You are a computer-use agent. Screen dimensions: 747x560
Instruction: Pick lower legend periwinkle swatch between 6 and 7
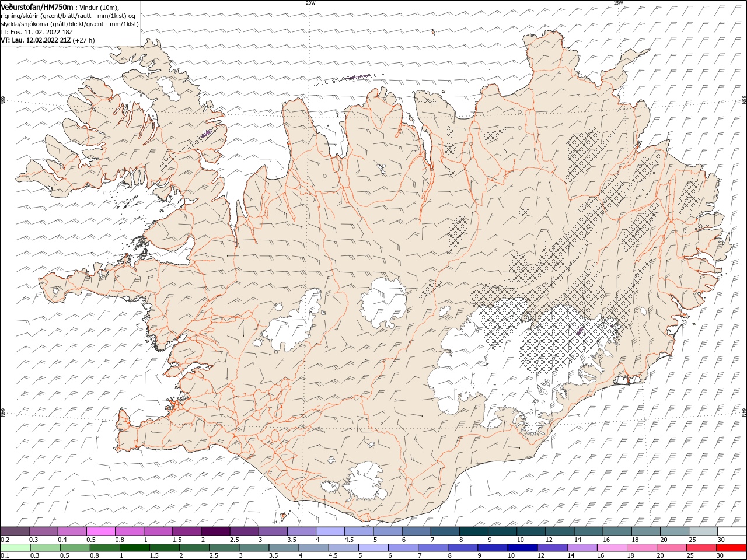(x=403, y=548)
